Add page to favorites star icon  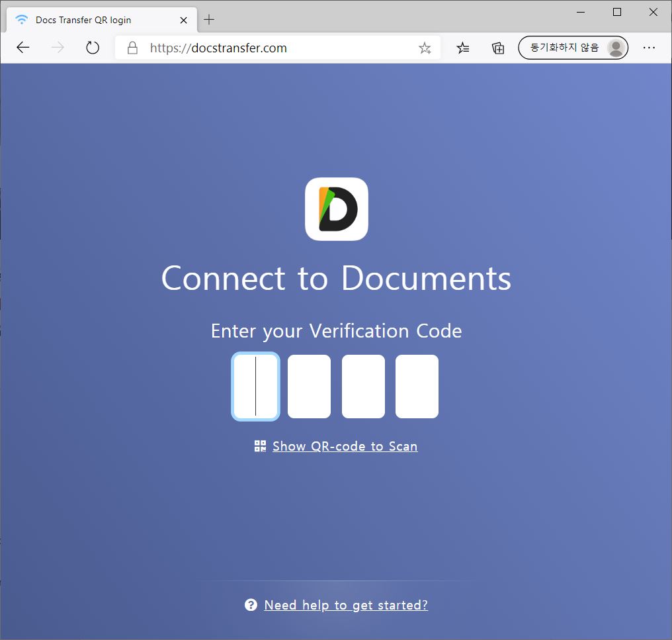point(425,48)
